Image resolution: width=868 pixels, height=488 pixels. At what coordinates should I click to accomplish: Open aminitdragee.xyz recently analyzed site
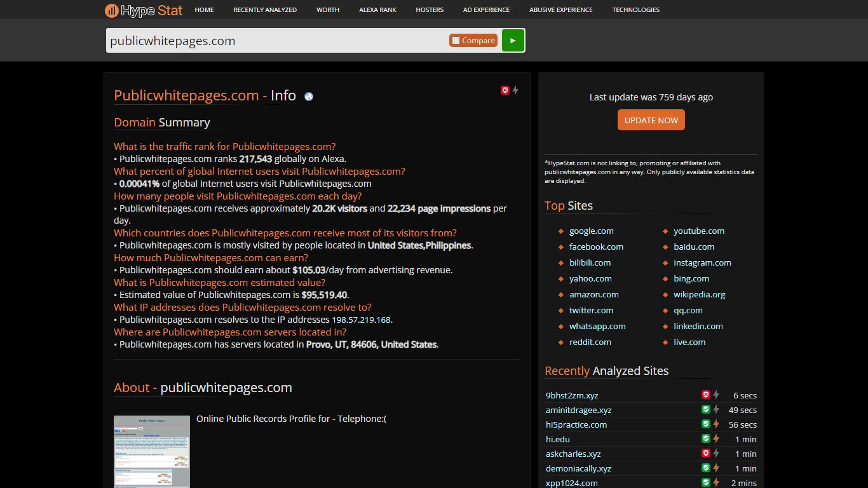[578, 410]
